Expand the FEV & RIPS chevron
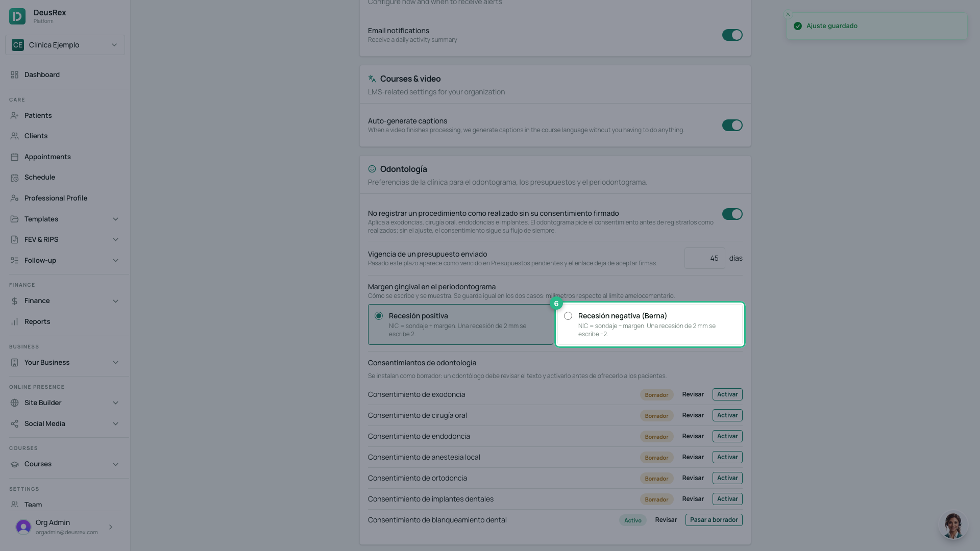The height and width of the screenshot is (551, 980). point(115,240)
